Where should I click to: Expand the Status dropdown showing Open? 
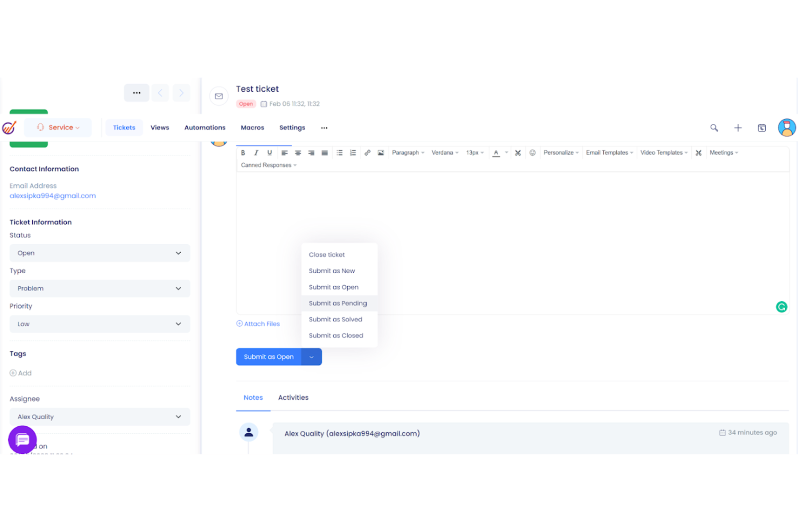click(x=99, y=253)
